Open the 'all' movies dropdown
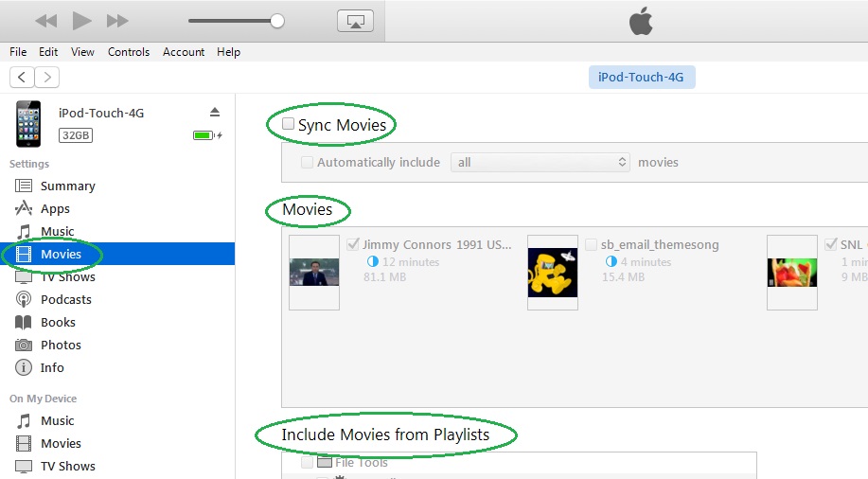 [x=540, y=162]
